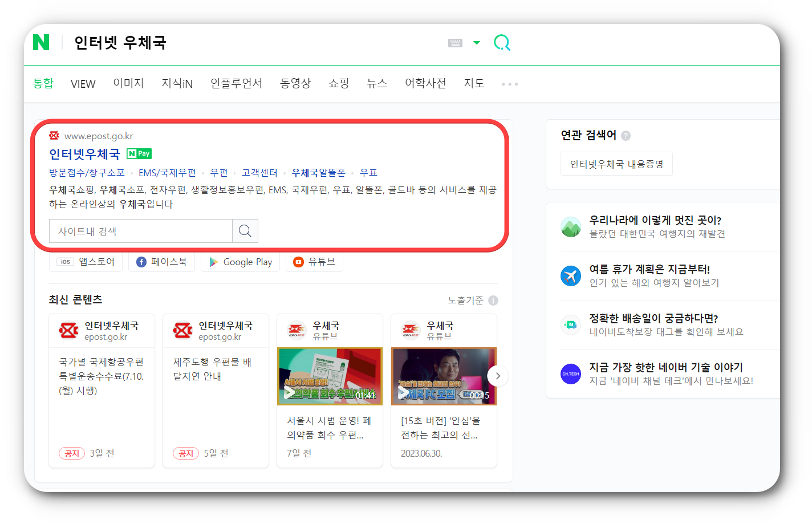This screenshot has height=524, width=812.
Task: Click the airplane icon for travel recommendations
Action: coord(571,275)
